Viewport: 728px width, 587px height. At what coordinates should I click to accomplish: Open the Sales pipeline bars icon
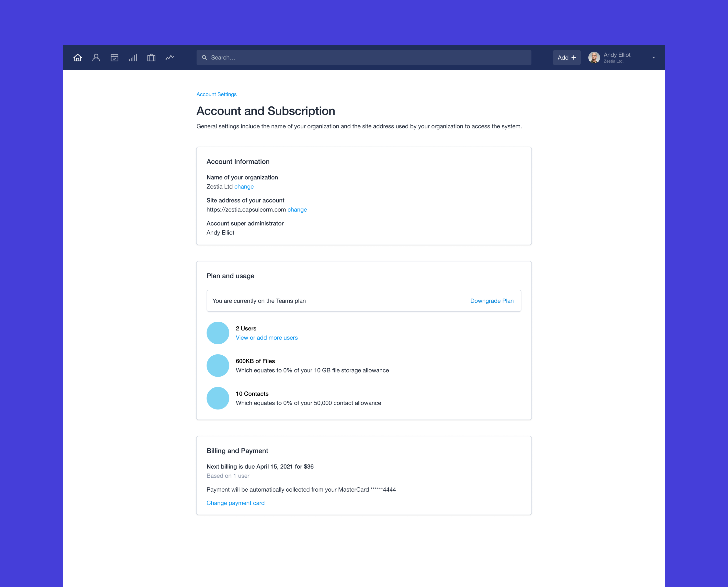coord(133,57)
